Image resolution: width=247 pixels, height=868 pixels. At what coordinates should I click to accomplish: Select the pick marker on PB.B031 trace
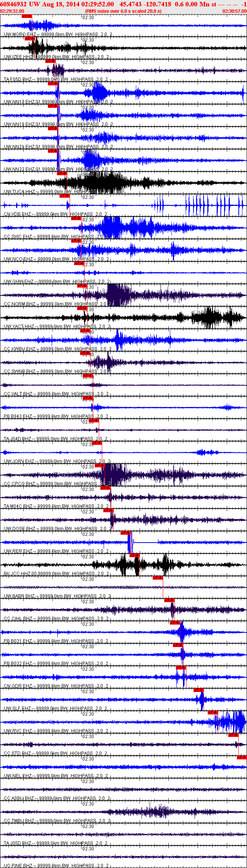[x=175, y=623]
